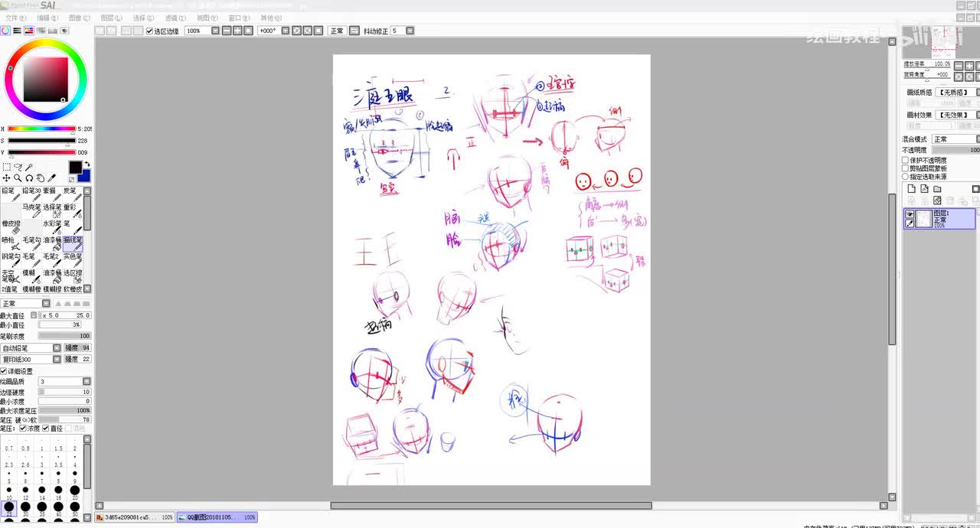Screen dimensions: 980x528
Task: Select the 铅笔 pencil brush
Action: 11,196
